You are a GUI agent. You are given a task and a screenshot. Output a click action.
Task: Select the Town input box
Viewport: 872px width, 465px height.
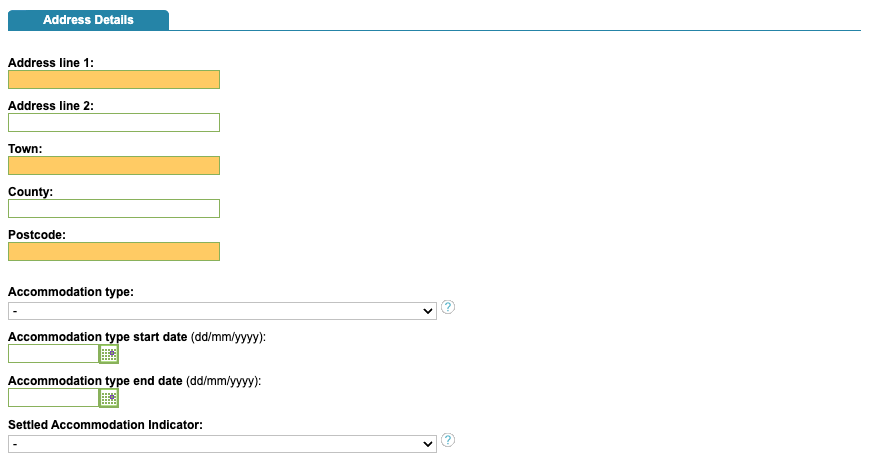pyautogui.click(x=114, y=166)
